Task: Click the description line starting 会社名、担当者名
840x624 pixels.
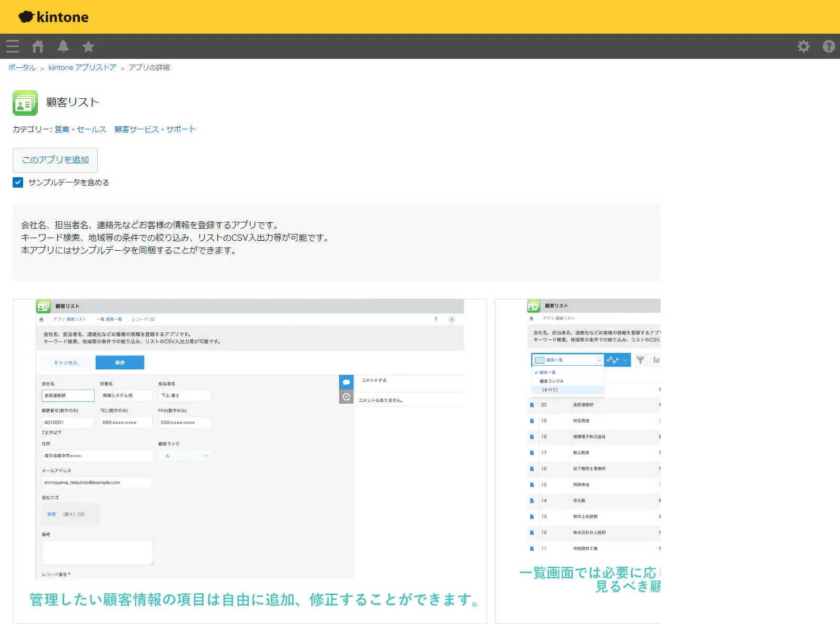Action: 149,225
